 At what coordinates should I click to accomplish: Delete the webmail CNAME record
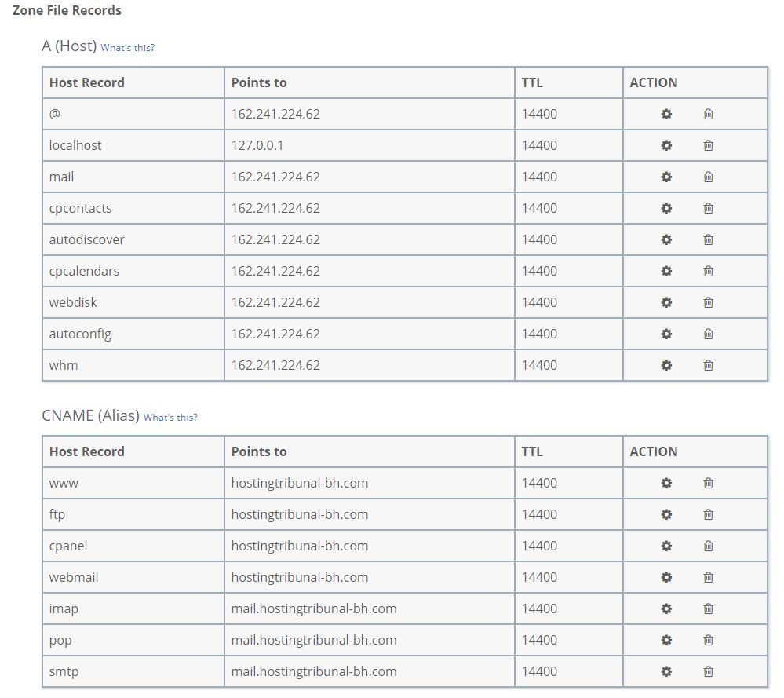(x=708, y=577)
